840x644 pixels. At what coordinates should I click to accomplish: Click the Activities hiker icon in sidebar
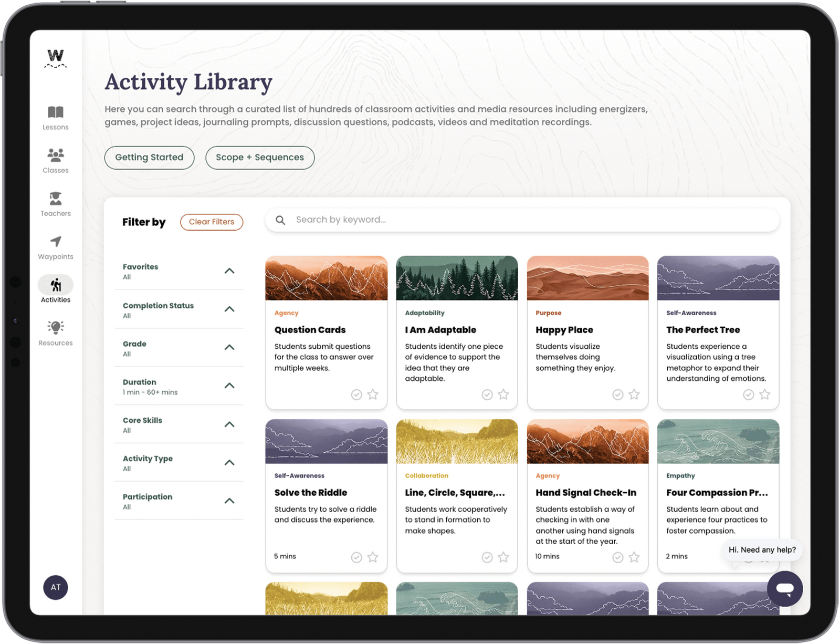pyautogui.click(x=55, y=285)
